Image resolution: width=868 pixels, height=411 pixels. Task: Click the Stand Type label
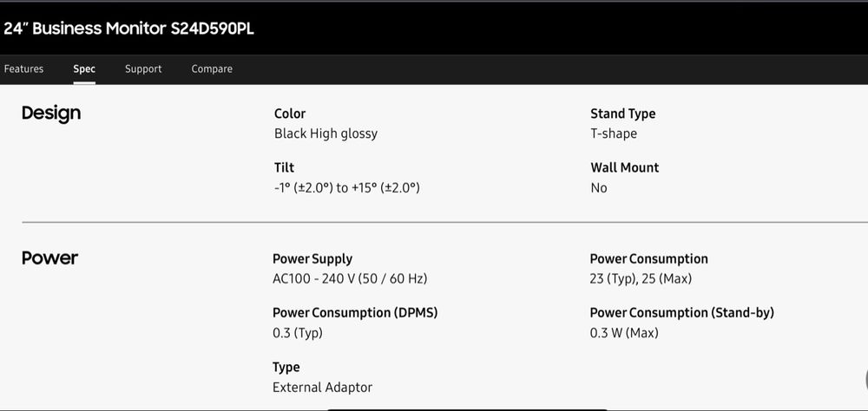point(622,114)
